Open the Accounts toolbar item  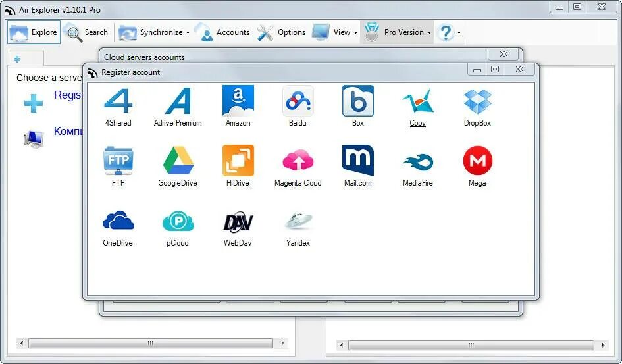point(223,32)
